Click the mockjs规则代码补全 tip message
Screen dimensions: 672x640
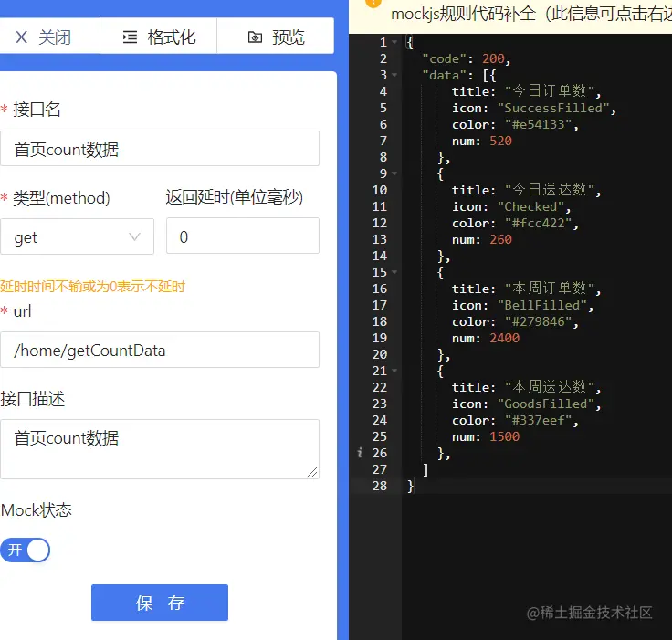(531, 14)
